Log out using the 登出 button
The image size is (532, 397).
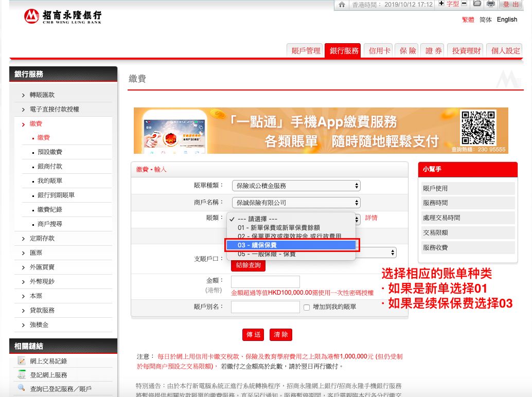point(510,4)
